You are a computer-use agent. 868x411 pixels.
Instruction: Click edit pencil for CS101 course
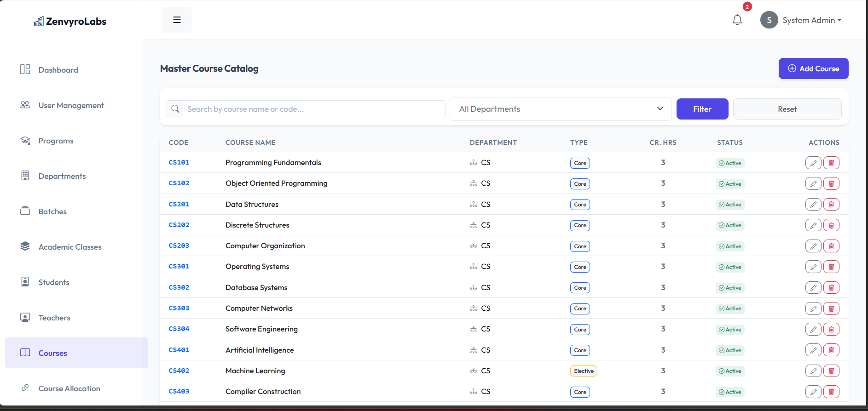tap(813, 163)
